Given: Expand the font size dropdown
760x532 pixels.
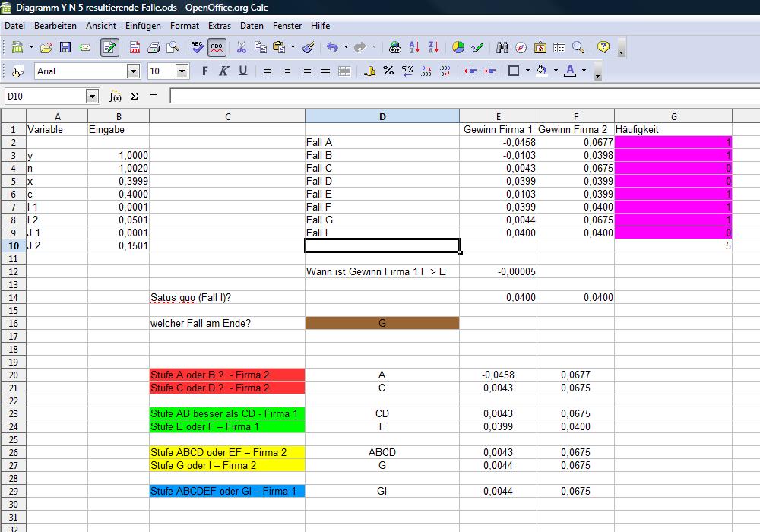Looking at the screenshot, I should click(x=182, y=71).
